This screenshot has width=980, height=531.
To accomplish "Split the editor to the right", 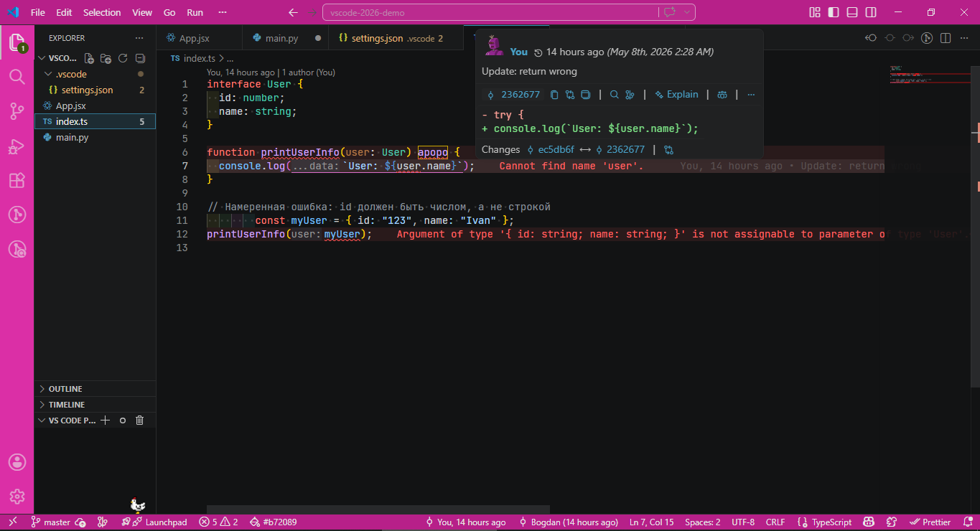I will click(946, 38).
